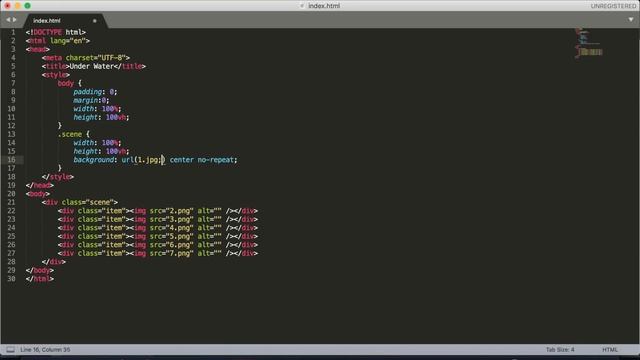This screenshot has width=640, height=360.
Task: Open the HTML syntax selector
Action: pyautogui.click(x=610, y=350)
